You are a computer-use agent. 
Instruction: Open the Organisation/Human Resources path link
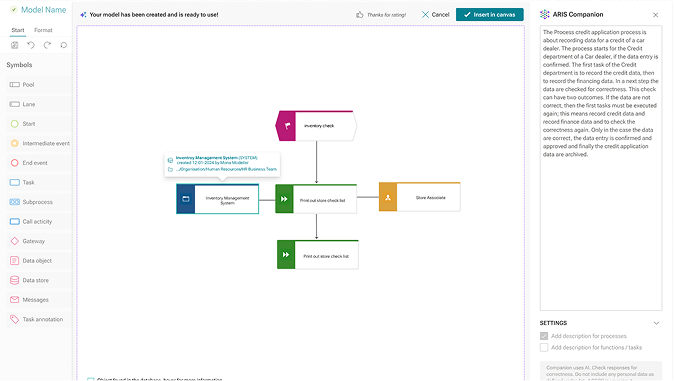226,169
